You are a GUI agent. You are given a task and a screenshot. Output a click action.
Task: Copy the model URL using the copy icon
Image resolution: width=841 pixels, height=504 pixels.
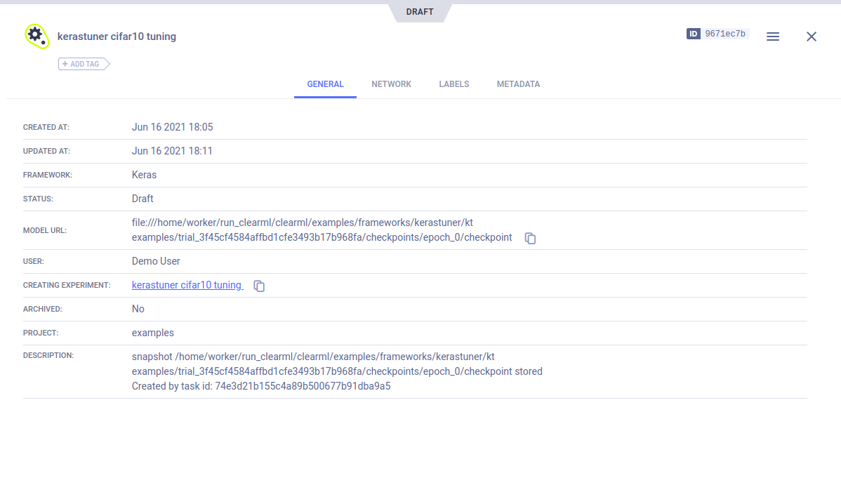(531, 239)
